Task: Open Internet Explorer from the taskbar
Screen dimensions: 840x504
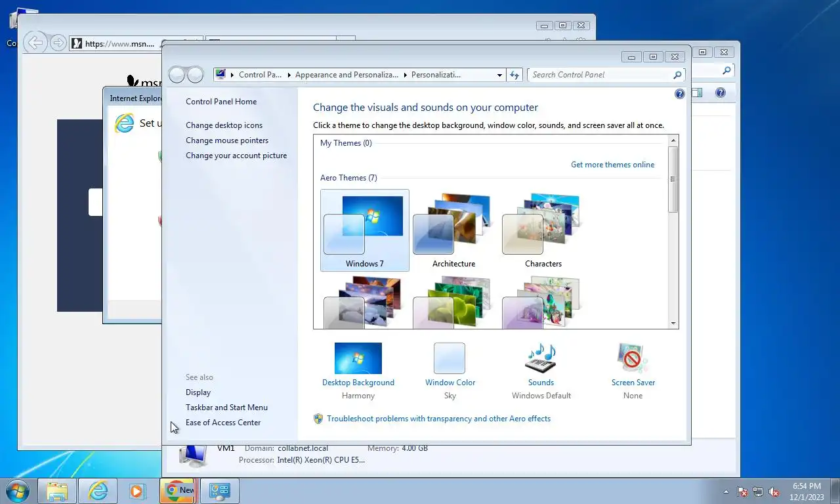Action: coord(98,491)
